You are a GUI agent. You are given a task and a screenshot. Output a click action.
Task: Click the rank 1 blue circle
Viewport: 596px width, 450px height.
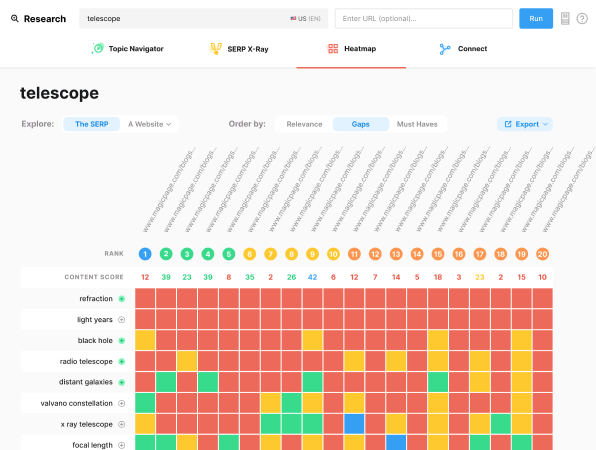point(145,254)
